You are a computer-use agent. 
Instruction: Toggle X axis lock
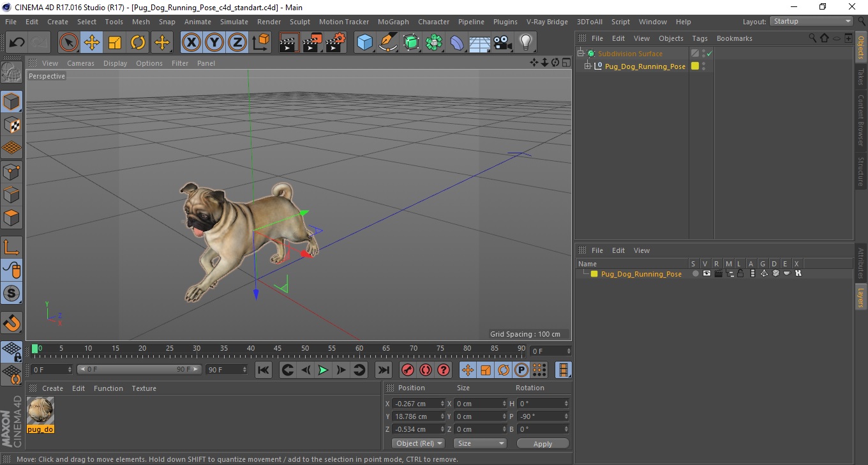click(x=191, y=43)
